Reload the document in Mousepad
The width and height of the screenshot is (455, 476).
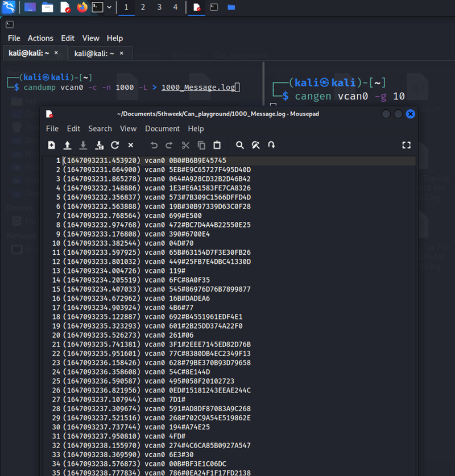(x=115, y=145)
